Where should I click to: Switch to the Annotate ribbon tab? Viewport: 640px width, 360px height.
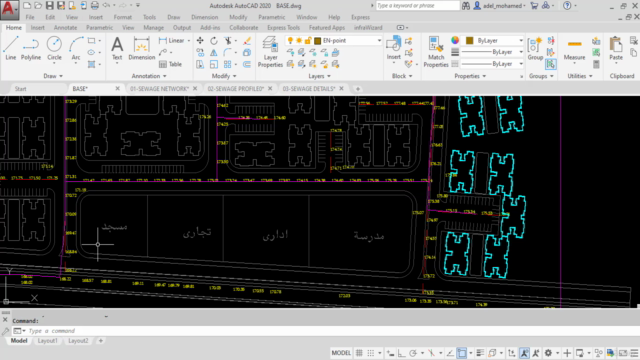coord(65,28)
